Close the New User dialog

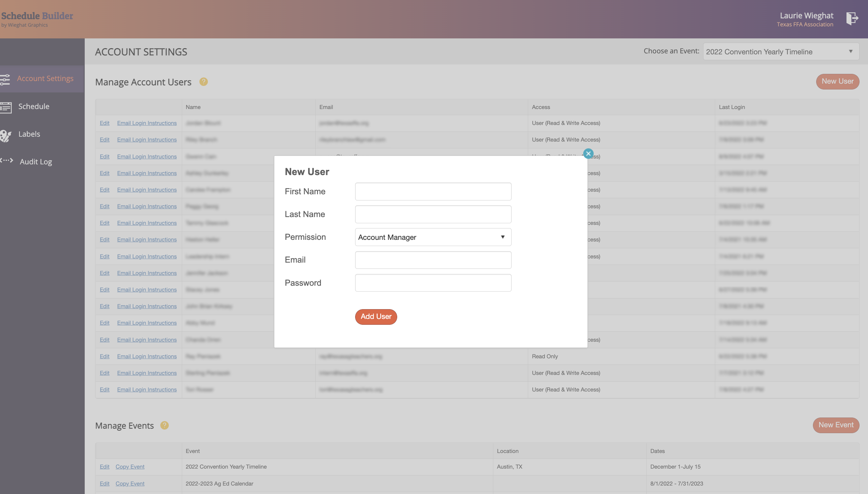[x=588, y=153]
